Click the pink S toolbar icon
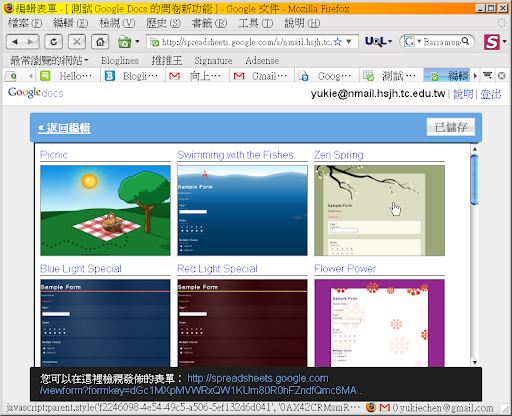The height and width of the screenshot is (416, 512). pyautogui.click(x=492, y=42)
